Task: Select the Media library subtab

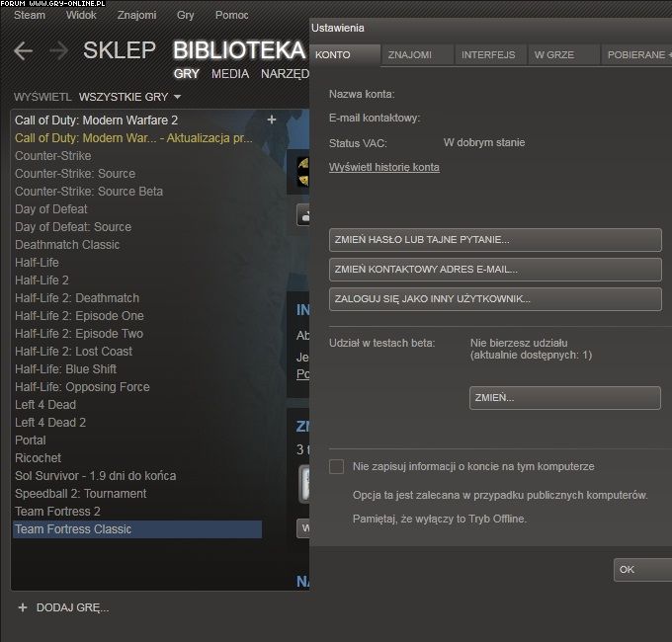Action: click(230, 74)
